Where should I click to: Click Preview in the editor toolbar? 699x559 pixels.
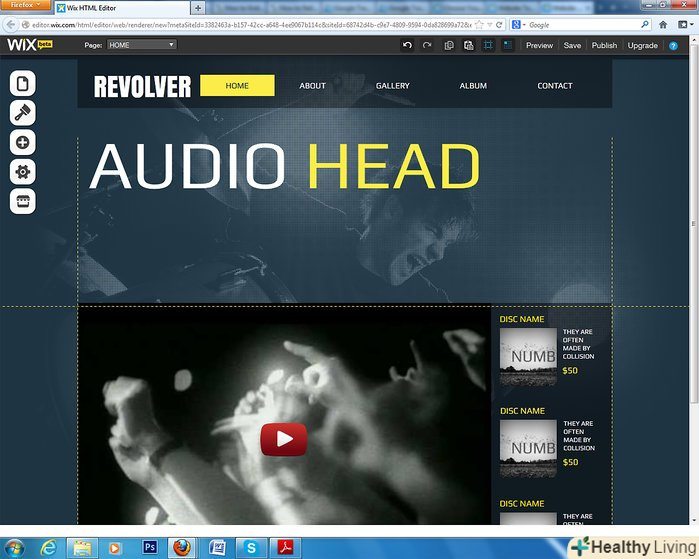coord(539,45)
